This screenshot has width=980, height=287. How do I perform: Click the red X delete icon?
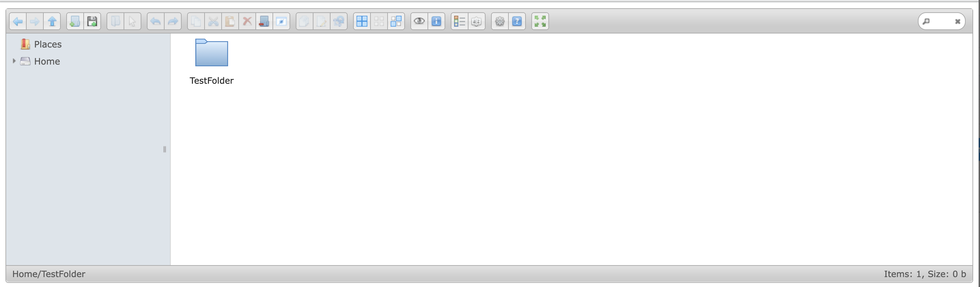(x=247, y=21)
